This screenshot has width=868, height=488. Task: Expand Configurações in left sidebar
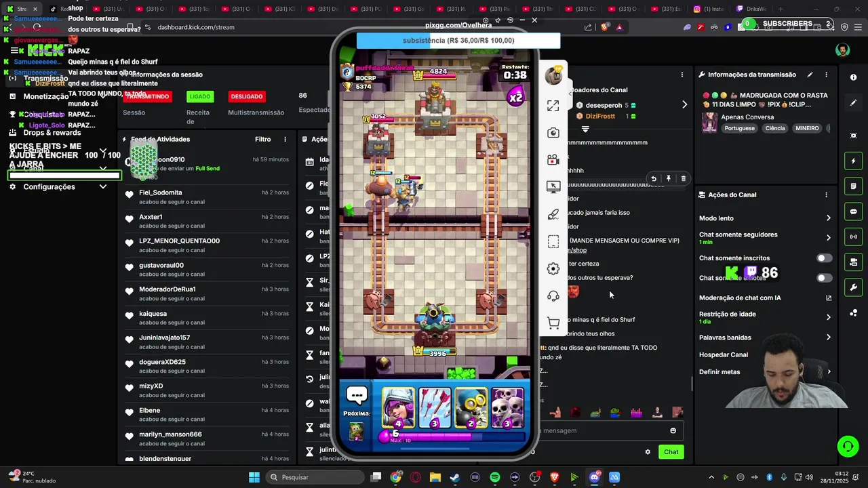pos(103,187)
